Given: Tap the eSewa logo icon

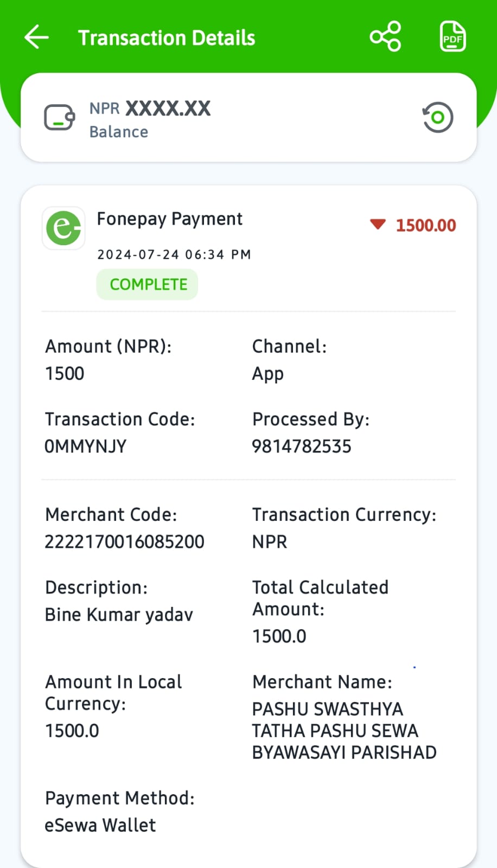Looking at the screenshot, I should tap(63, 228).
